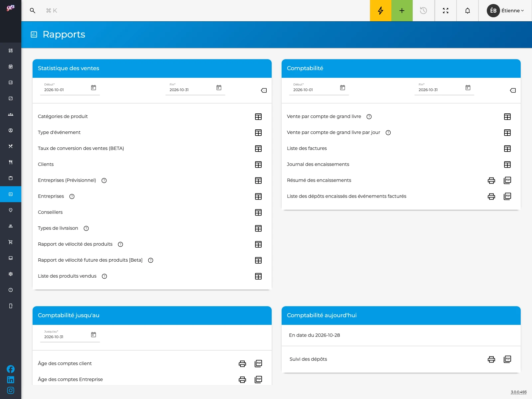Open Facebook link in sidebar
Viewport: 532px width, 399px height.
pos(11,369)
